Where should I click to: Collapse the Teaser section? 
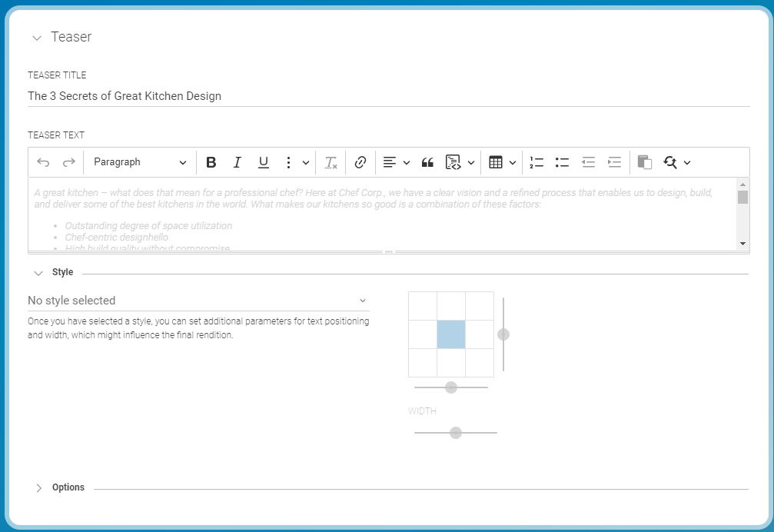point(37,38)
